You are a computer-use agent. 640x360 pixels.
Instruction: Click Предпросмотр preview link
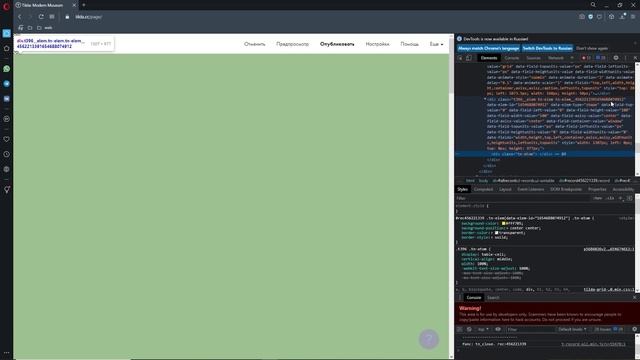(293, 44)
